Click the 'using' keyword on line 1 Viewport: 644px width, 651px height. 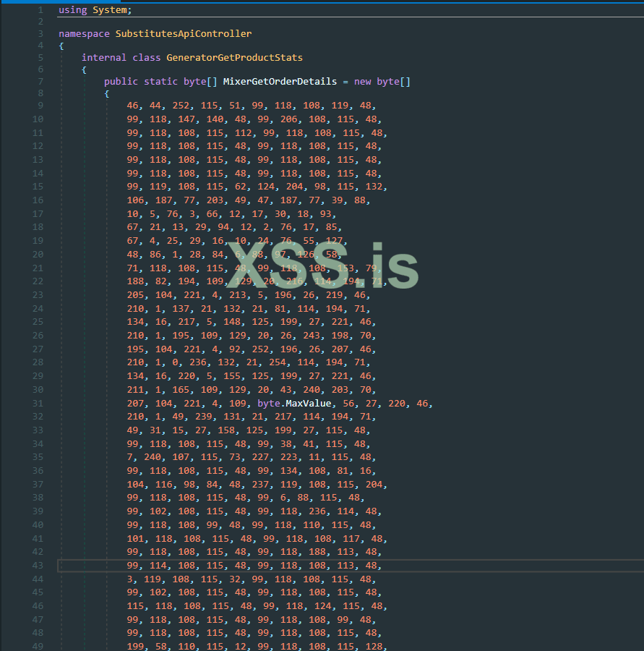click(72, 10)
